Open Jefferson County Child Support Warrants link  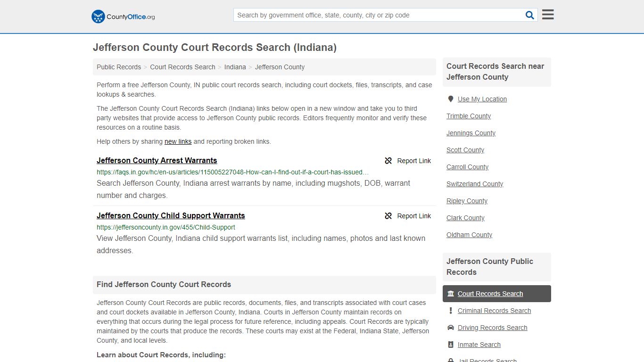171,215
